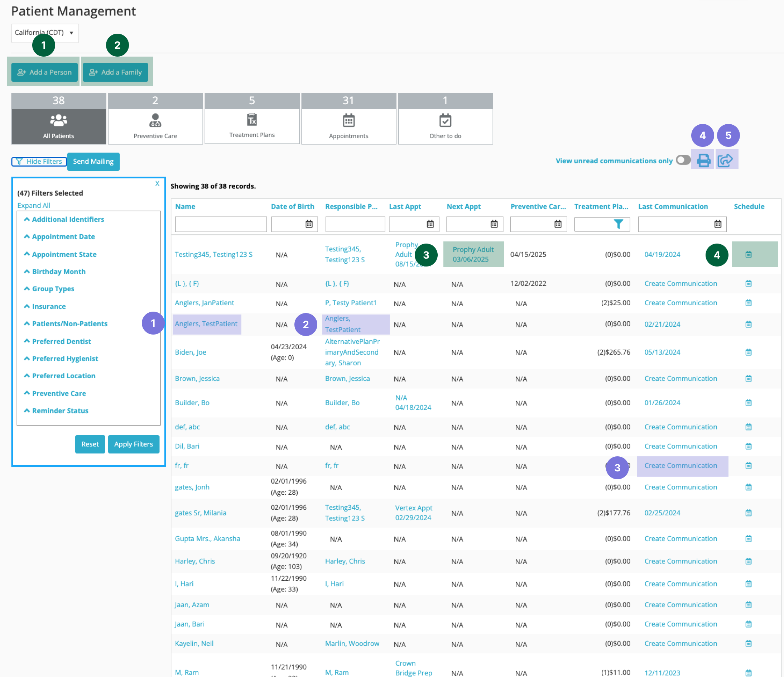Click the Name column filter text field
This screenshot has height=677, width=784.
tap(221, 224)
